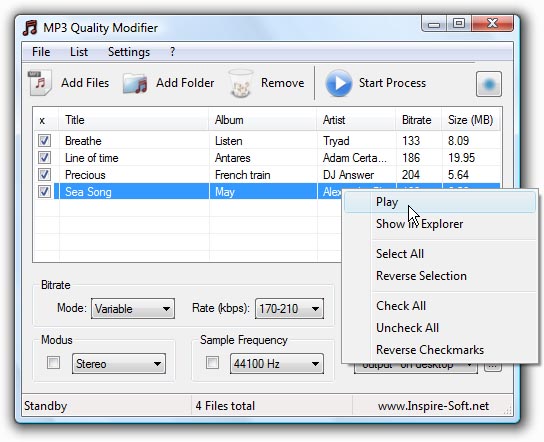Toggle the Precious track checkbox
Viewport: 544px width, 442px height.
coord(44,175)
